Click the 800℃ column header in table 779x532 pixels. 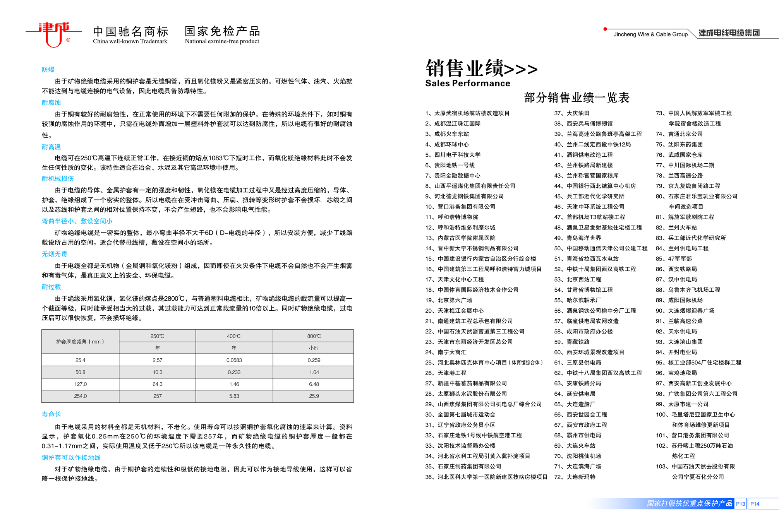click(x=314, y=336)
